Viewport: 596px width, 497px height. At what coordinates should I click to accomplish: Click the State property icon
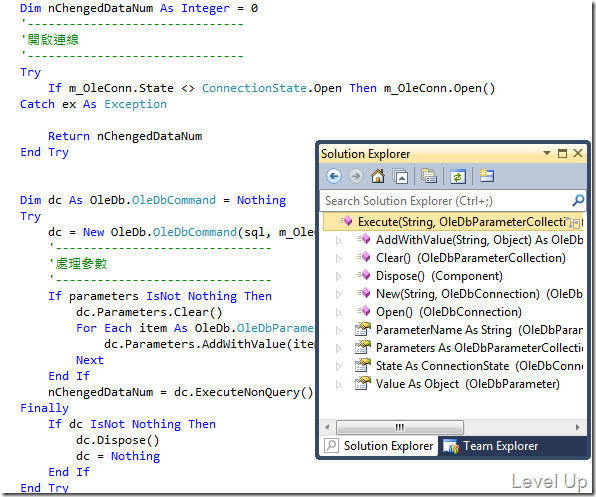[x=363, y=365]
